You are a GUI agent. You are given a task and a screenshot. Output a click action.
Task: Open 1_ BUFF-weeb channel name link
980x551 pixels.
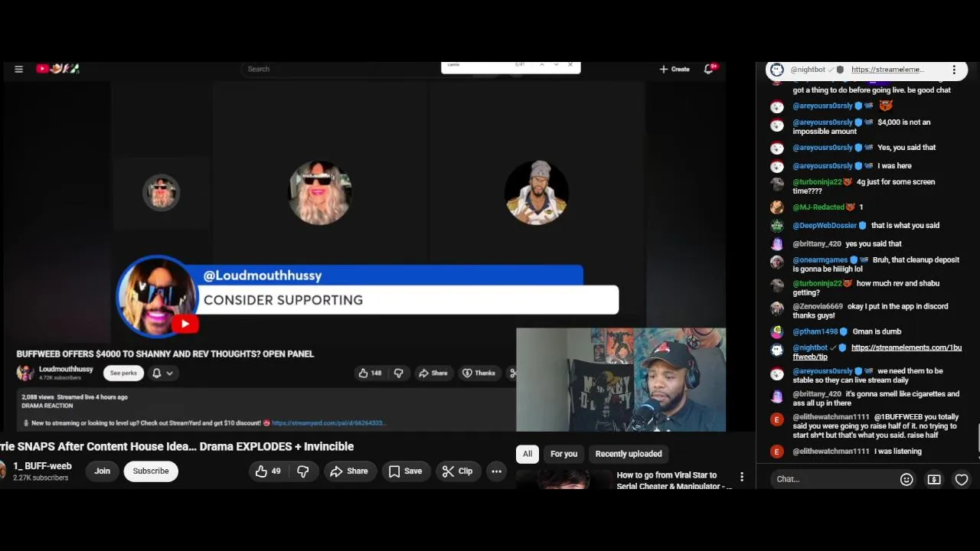[x=42, y=465]
